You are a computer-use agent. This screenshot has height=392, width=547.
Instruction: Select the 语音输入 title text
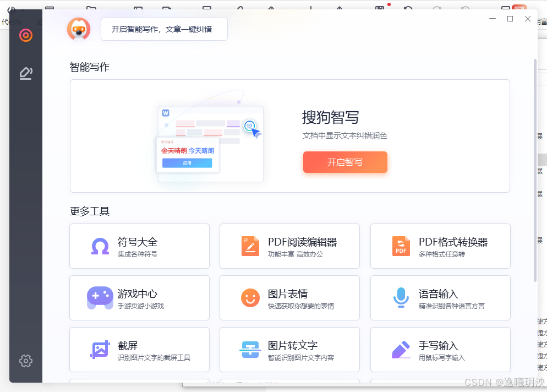439,293
